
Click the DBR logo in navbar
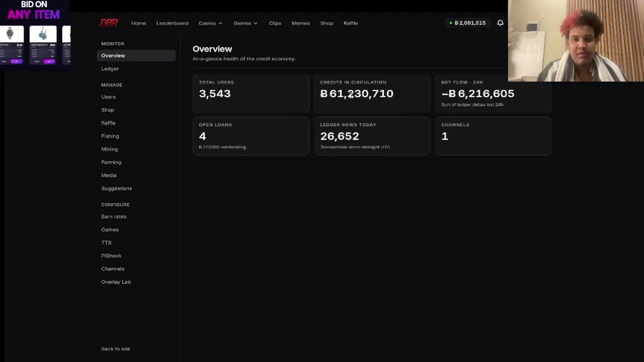pos(109,23)
